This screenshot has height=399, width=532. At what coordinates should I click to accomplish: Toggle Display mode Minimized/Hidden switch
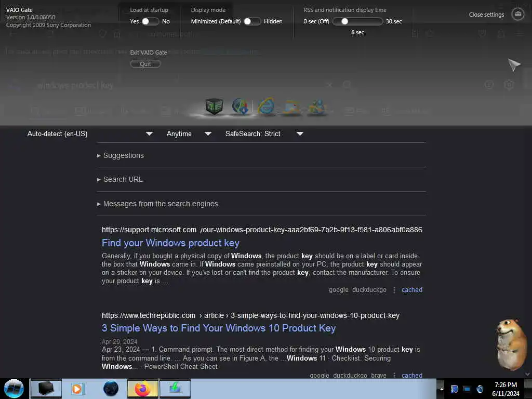coord(252,21)
